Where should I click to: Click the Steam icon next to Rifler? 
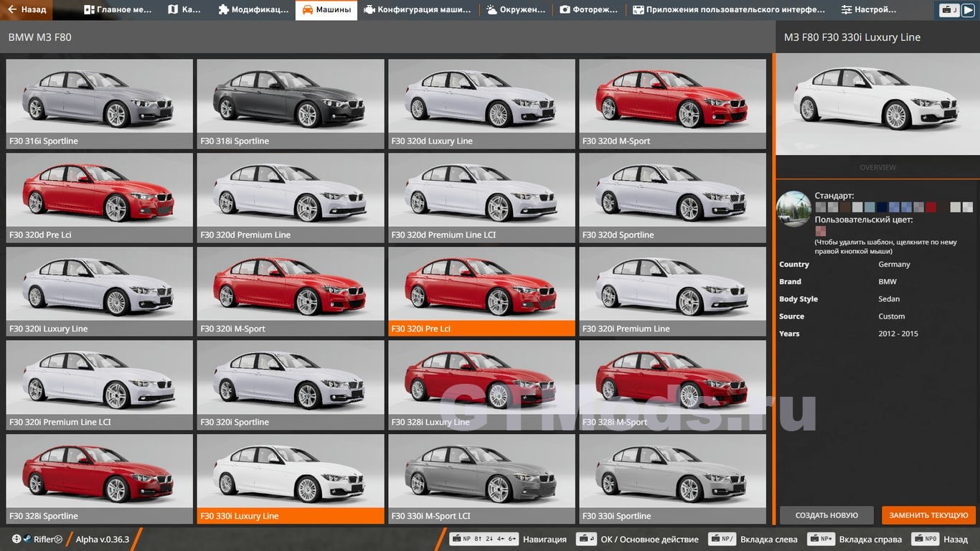point(27,539)
